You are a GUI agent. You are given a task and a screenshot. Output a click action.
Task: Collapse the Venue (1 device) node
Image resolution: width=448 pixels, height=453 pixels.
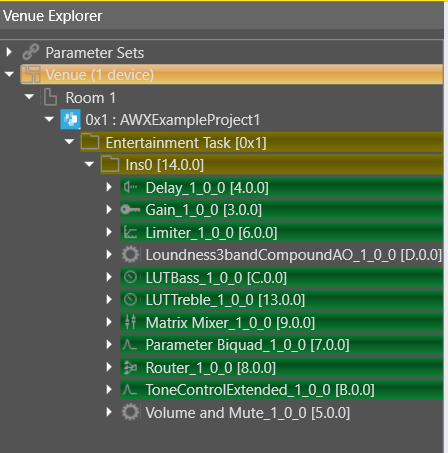pyautogui.click(x=9, y=74)
